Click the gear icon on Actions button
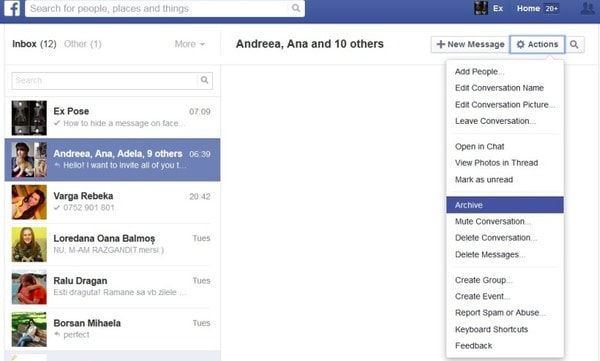 click(x=520, y=44)
